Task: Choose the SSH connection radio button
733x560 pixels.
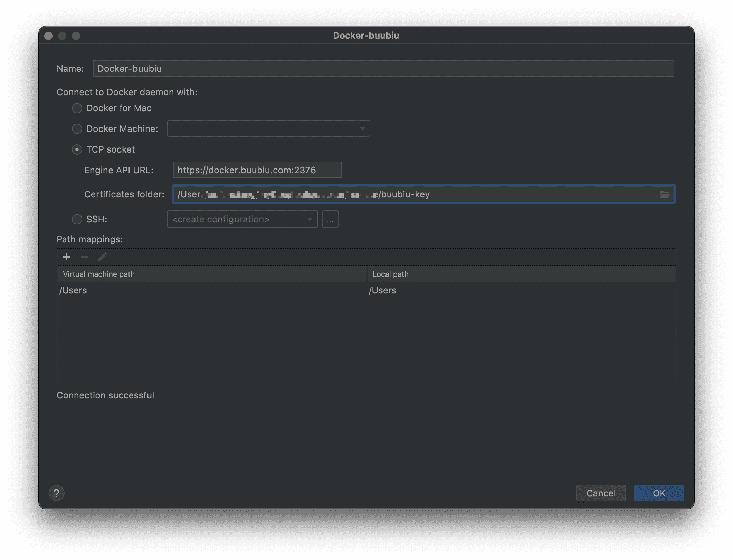Action: [x=77, y=219]
